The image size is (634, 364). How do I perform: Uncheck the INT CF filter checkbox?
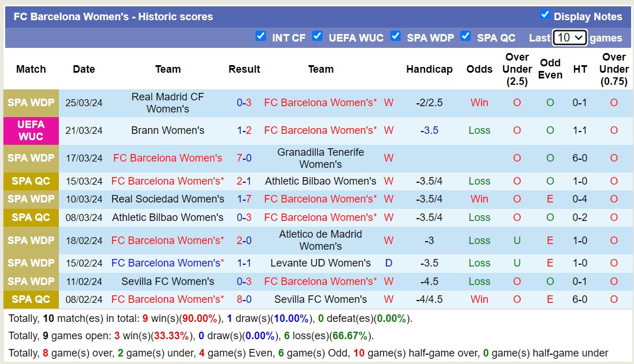[x=261, y=36]
